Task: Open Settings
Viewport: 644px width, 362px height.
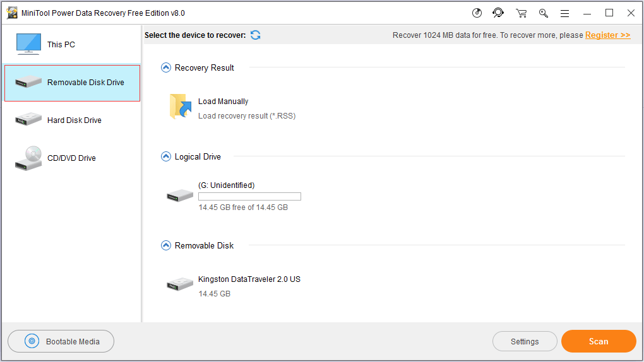Action: tap(525, 341)
